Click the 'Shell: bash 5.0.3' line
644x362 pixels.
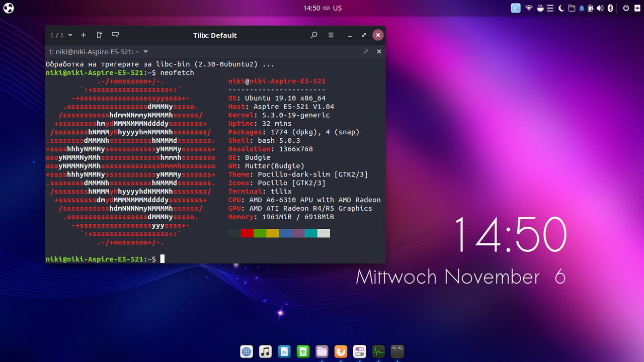264,141
